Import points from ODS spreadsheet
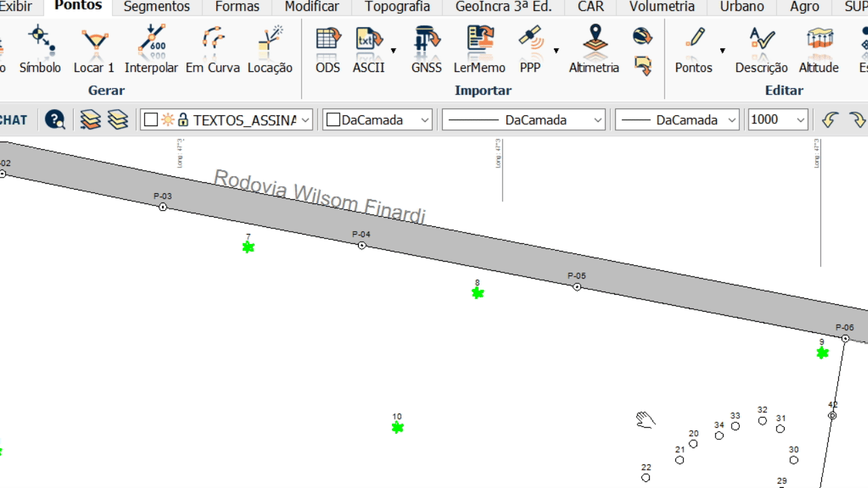 (328, 49)
